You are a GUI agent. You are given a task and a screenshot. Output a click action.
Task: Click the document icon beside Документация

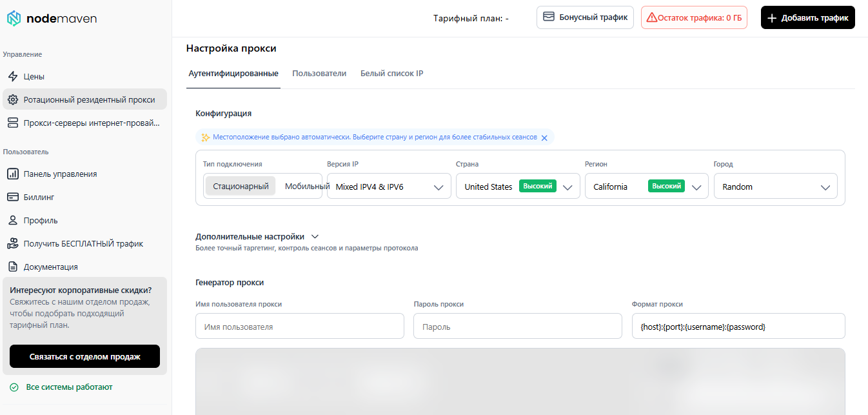(12, 267)
